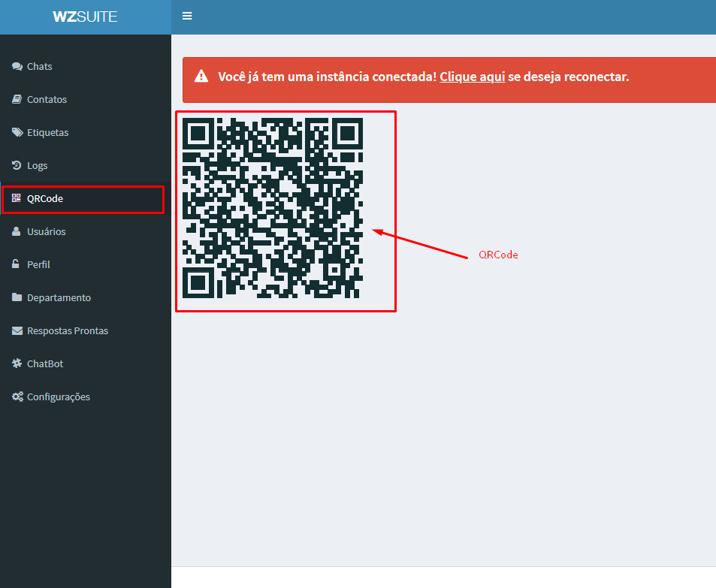Click the Configurações gears icon
The width and height of the screenshot is (716, 588).
coord(17,397)
